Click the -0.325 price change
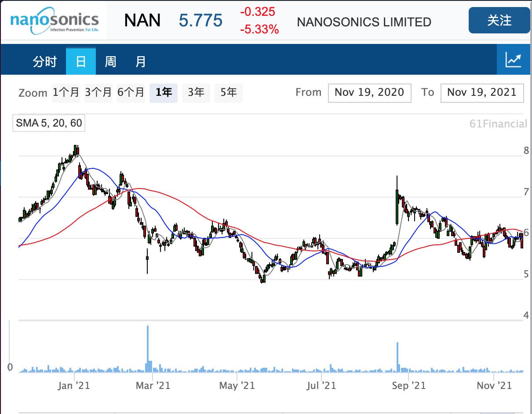This screenshot has width=532, height=414. 257,12
